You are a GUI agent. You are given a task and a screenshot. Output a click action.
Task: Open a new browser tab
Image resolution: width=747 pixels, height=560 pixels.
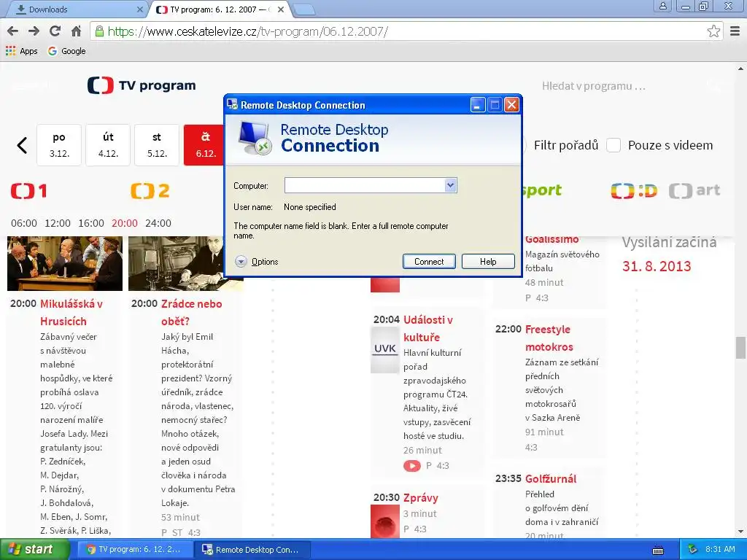[303, 9]
